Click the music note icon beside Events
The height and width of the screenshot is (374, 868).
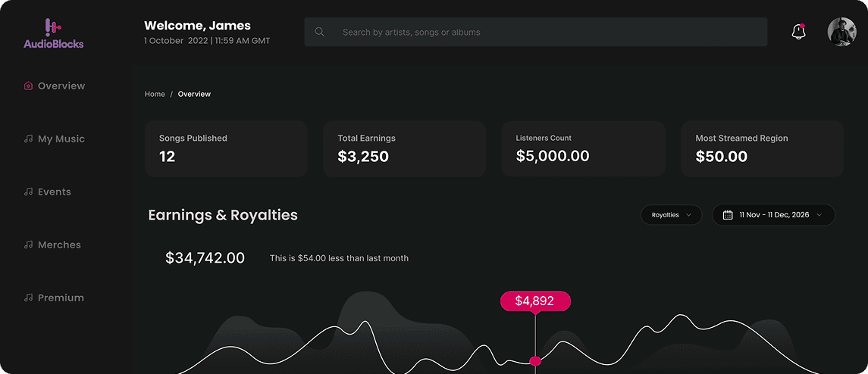(x=29, y=192)
